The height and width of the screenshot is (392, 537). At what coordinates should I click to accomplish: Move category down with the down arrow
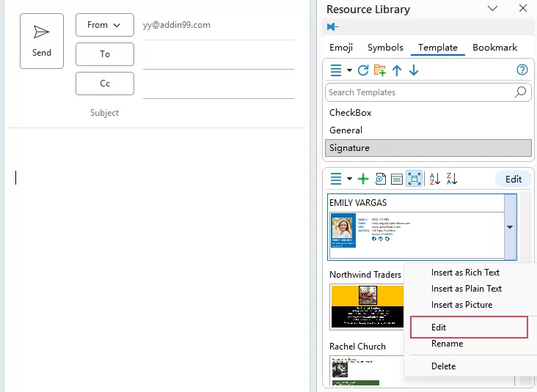point(414,70)
